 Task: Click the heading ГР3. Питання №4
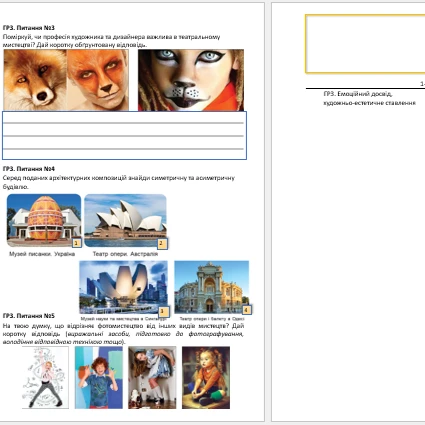click(x=29, y=169)
